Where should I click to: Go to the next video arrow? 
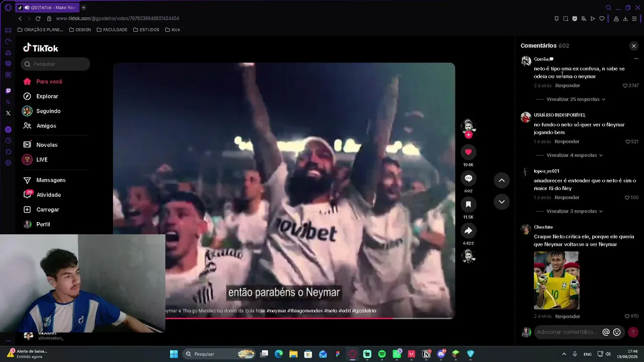coord(502,202)
